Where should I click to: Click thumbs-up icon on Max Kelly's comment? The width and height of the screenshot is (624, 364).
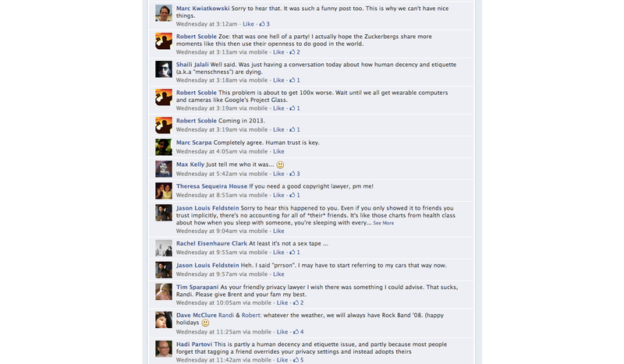[292, 174]
